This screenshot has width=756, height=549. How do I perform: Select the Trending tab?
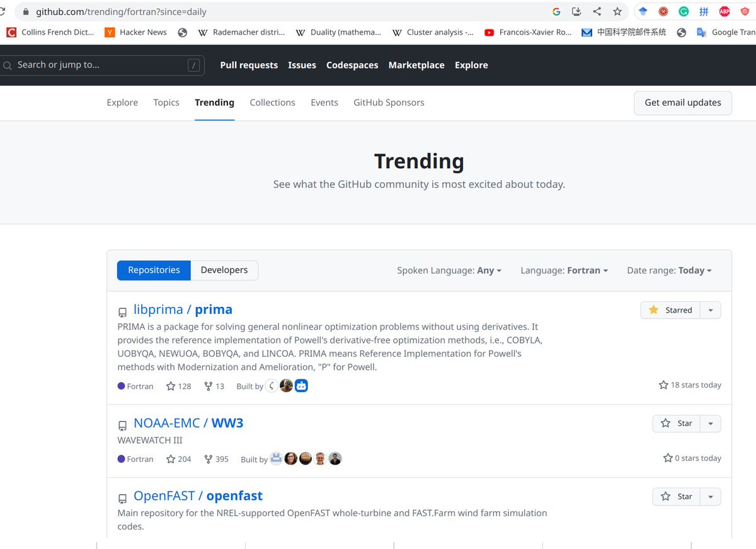pyautogui.click(x=214, y=103)
